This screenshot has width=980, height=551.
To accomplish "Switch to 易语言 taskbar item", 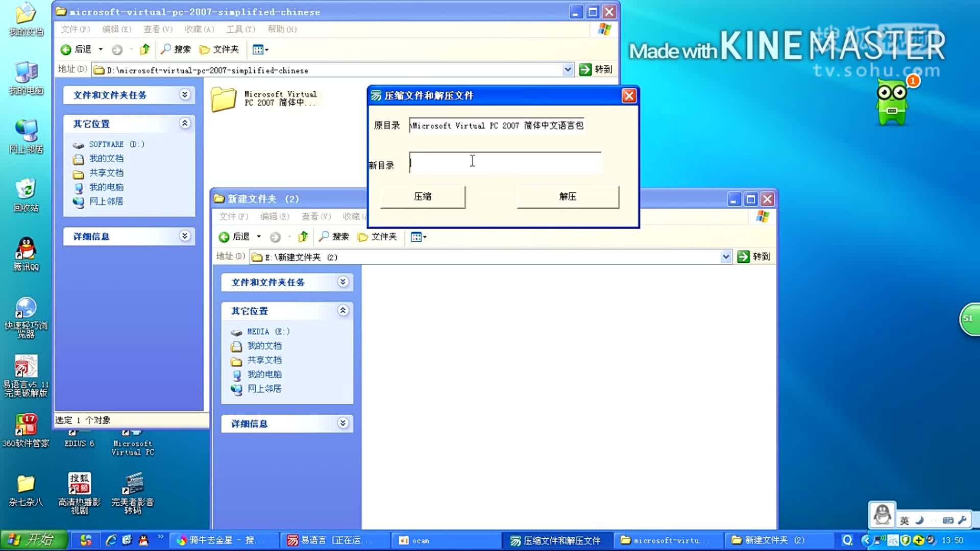I will (x=335, y=540).
